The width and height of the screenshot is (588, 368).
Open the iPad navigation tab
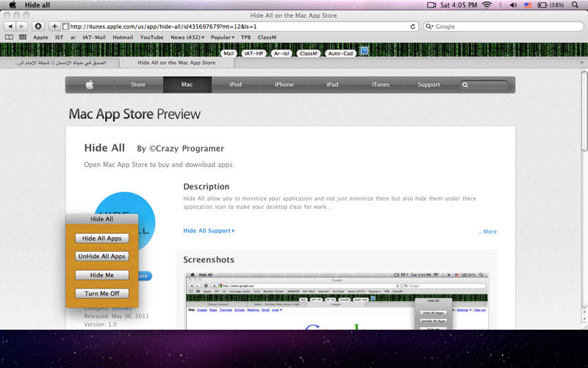click(x=332, y=85)
